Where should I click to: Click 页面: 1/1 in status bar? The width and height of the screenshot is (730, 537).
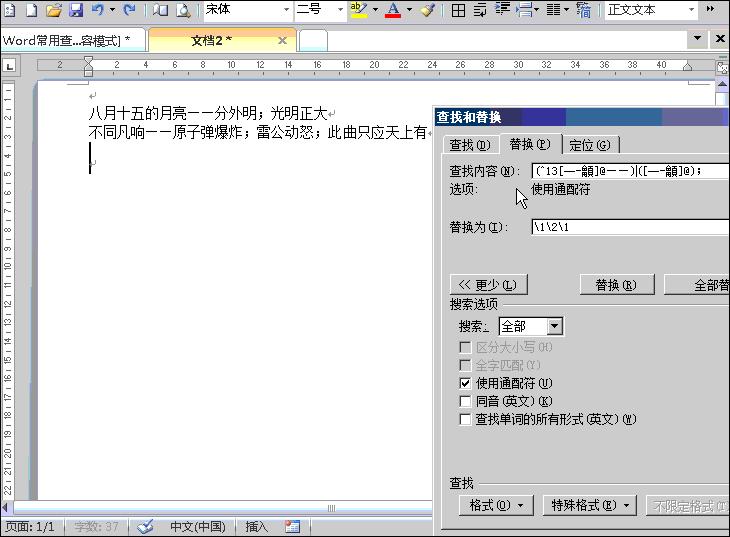(30, 527)
